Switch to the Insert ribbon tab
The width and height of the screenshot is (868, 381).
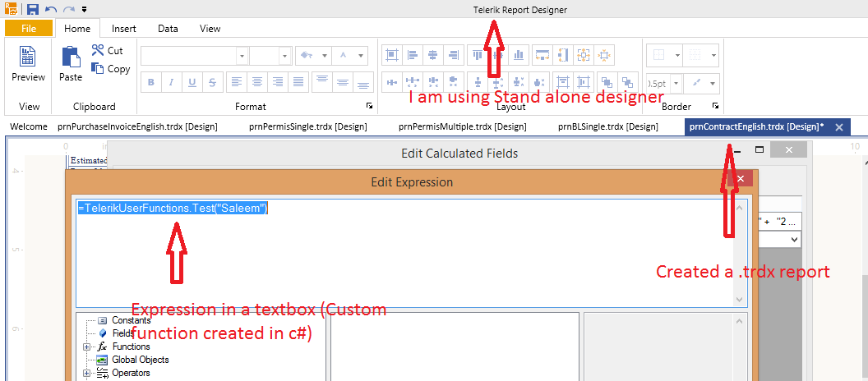(x=124, y=28)
